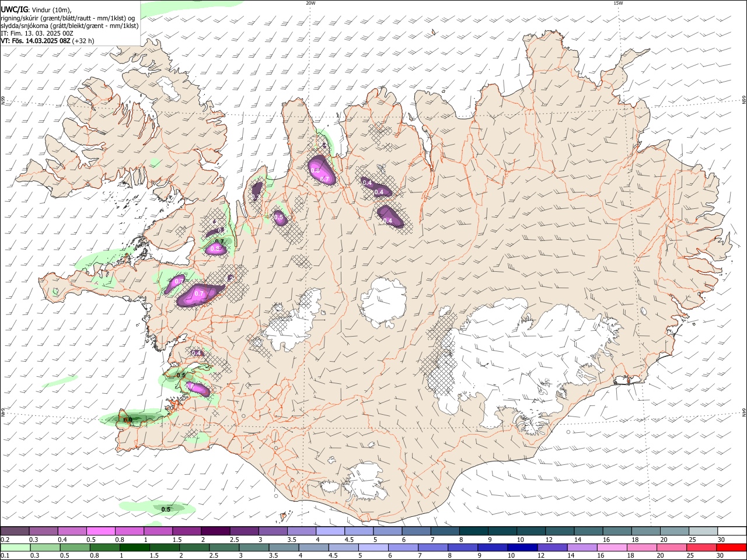Viewport: 747px width, 560px height.
Task: Select the 'VT: Fös. 14.03.2025 08Z (+32 h)' line
Action: [47, 41]
